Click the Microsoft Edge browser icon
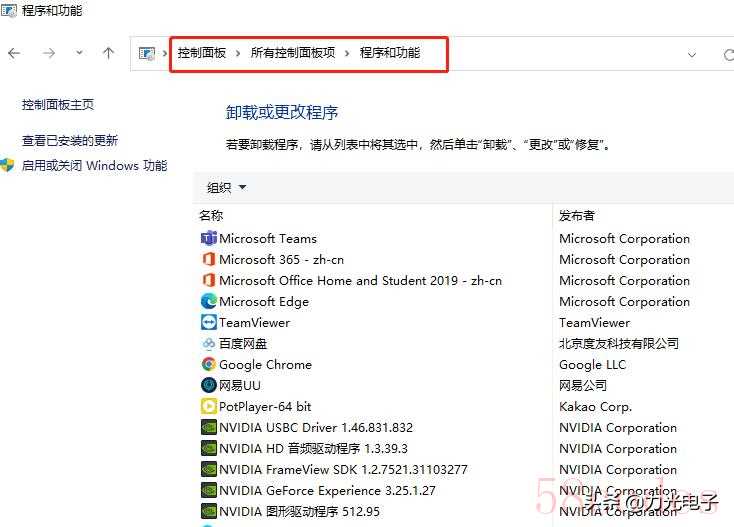 click(208, 301)
